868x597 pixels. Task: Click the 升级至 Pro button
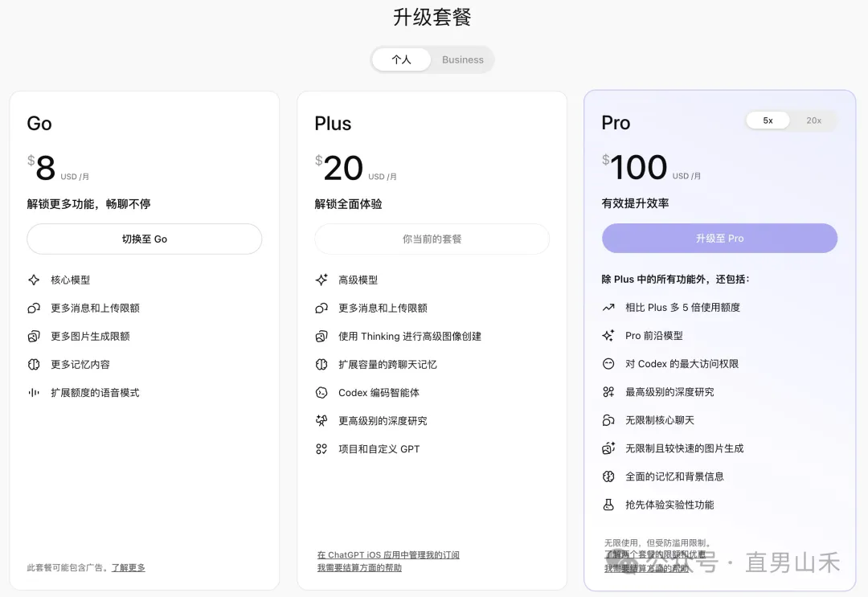719,239
